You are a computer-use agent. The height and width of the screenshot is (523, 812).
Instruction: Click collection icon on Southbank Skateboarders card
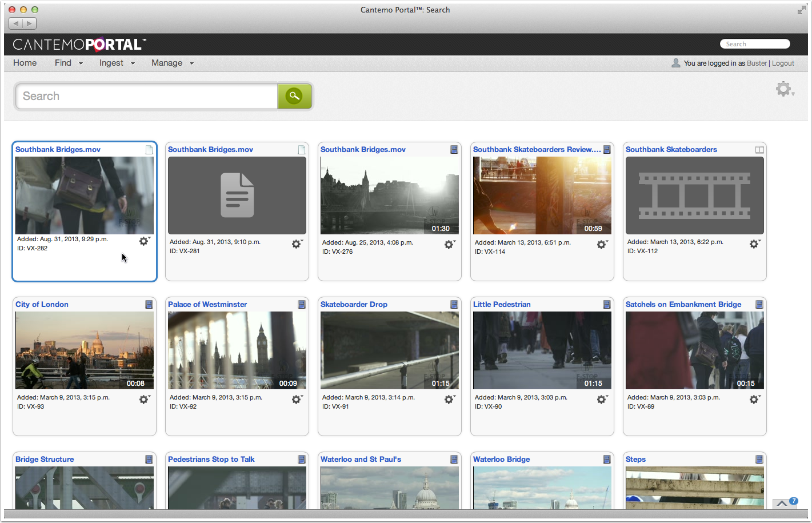point(759,150)
